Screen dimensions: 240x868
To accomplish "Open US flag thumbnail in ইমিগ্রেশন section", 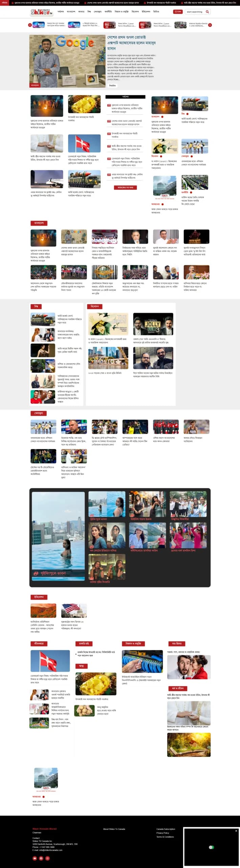I will coord(74,610).
